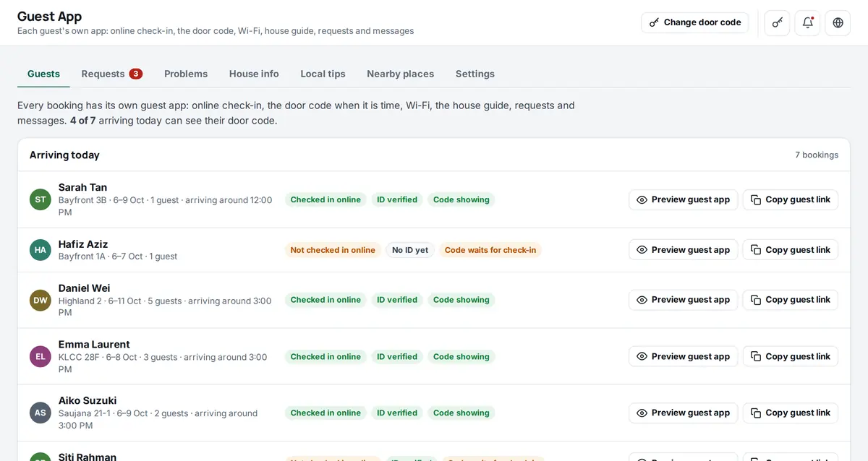Select the Nearby places tab

(x=400, y=74)
